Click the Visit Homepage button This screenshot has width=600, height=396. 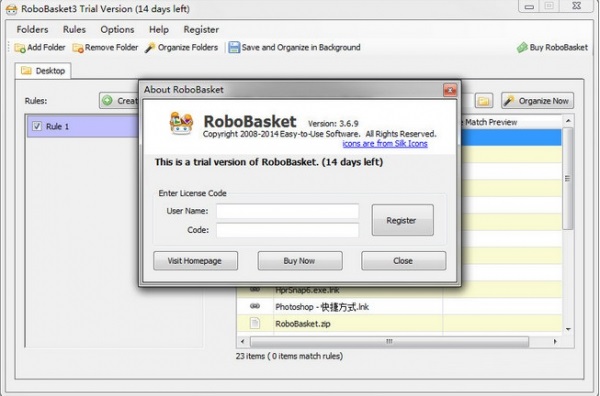click(x=196, y=261)
